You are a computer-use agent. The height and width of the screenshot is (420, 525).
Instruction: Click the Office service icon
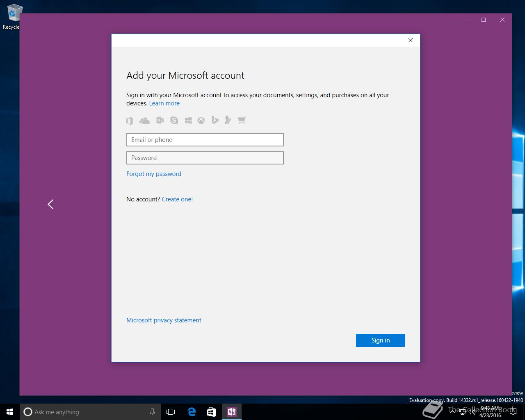point(130,121)
